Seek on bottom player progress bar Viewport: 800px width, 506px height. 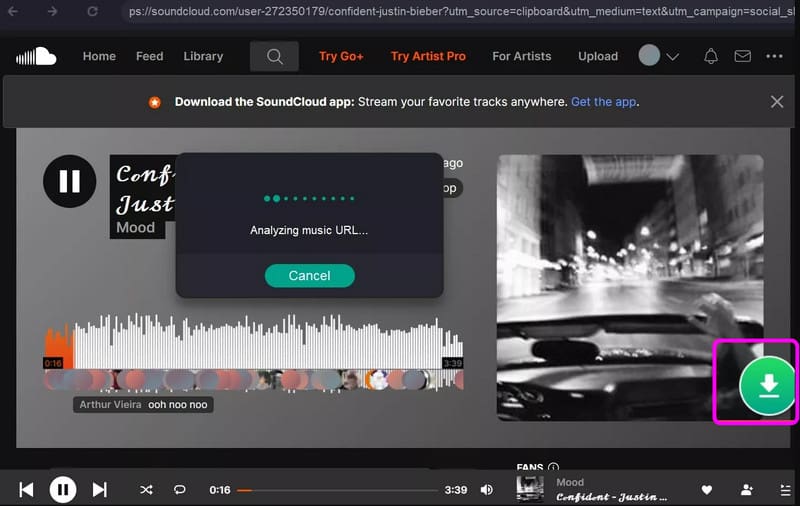337,490
